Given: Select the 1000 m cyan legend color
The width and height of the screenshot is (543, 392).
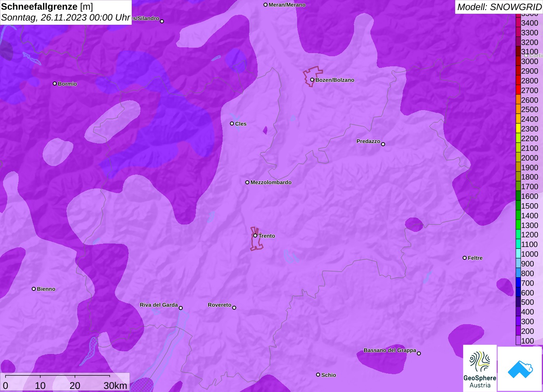Looking at the screenshot, I should point(518,254).
